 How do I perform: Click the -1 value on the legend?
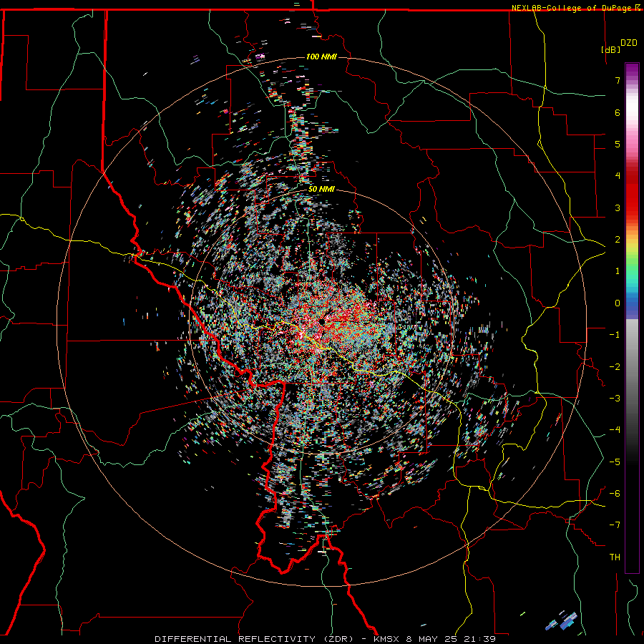pyautogui.click(x=615, y=335)
